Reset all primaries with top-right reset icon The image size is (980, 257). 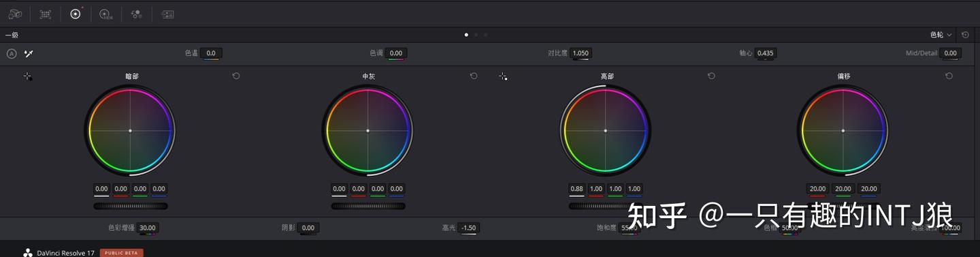pos(966,34)
